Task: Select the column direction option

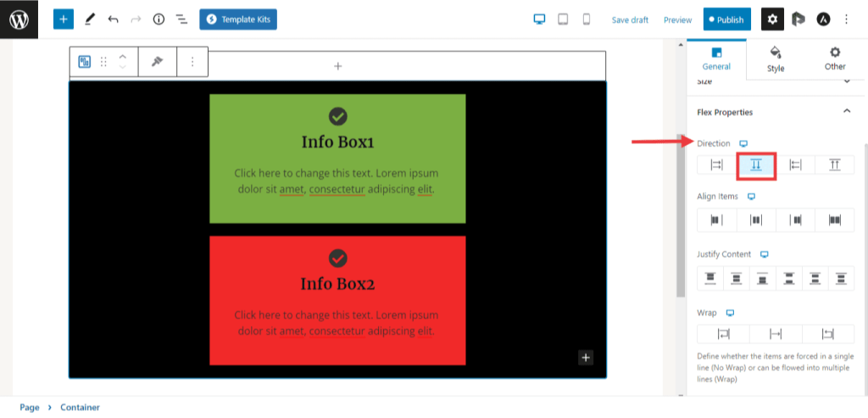Action: [755, 165]
